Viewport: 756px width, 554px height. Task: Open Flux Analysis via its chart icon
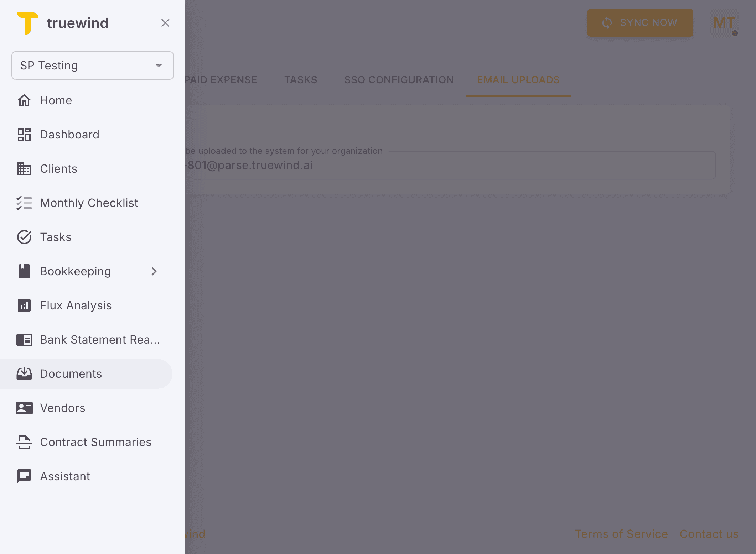coord(24,305)
